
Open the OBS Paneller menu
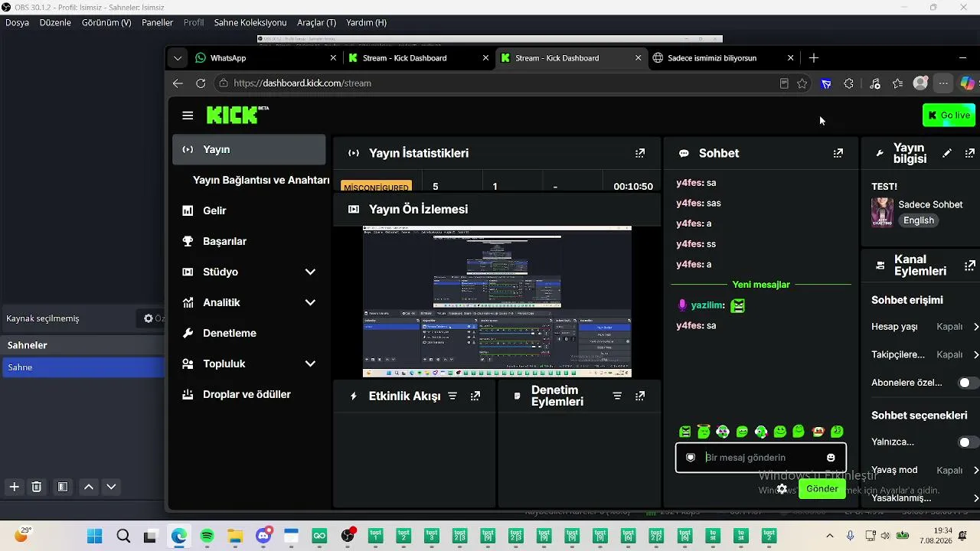click(x=158, y=23)
